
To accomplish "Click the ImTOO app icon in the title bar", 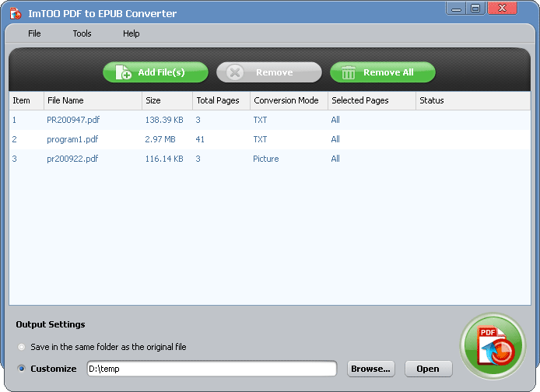I will point(15,13).
